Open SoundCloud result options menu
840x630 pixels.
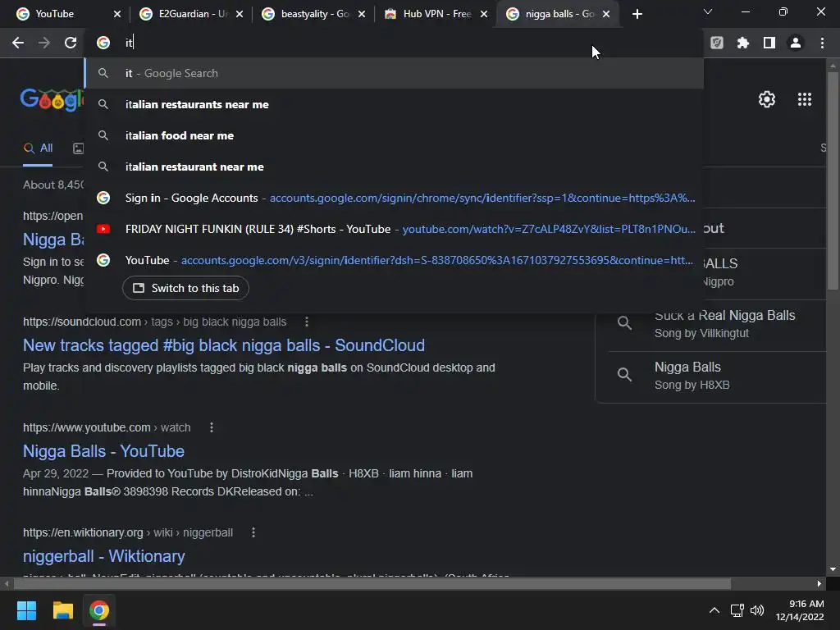(x=307, y=322)
